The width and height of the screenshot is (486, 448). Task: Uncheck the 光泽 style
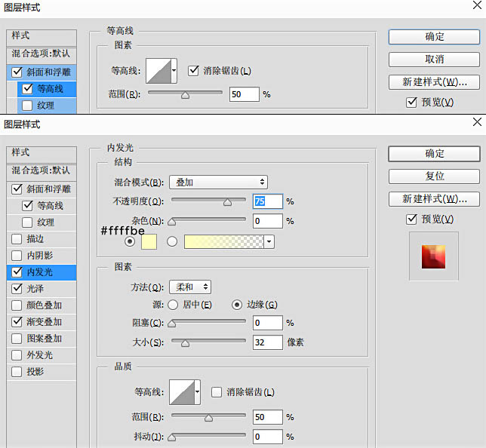[x=17, y=288]
